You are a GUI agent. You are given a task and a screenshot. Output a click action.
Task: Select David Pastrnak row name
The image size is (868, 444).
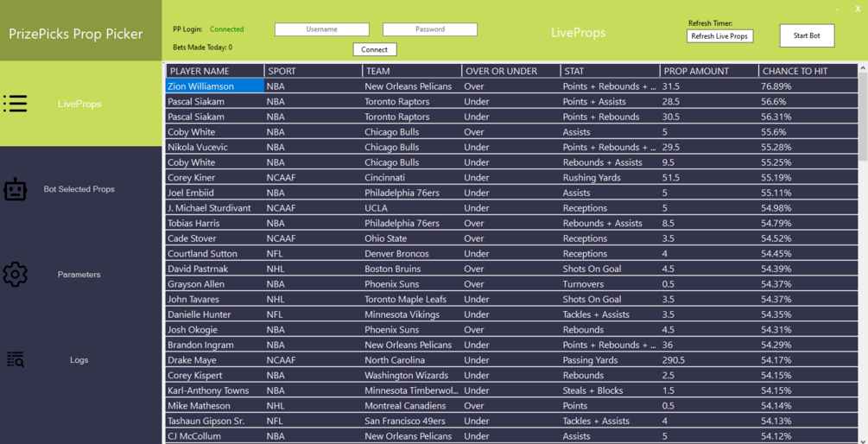pyautogui.click(x=215, y=269)
